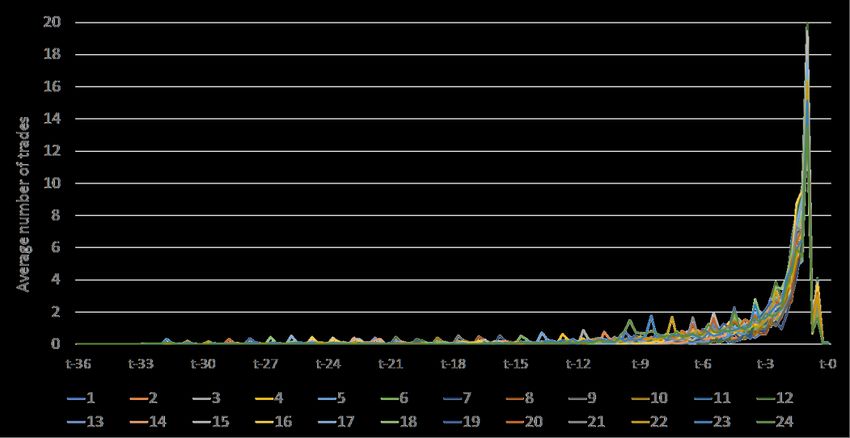Click legend entry for series 12
Image resolution: width=850 pixels, height=438 pixels.
pos(776,398)
